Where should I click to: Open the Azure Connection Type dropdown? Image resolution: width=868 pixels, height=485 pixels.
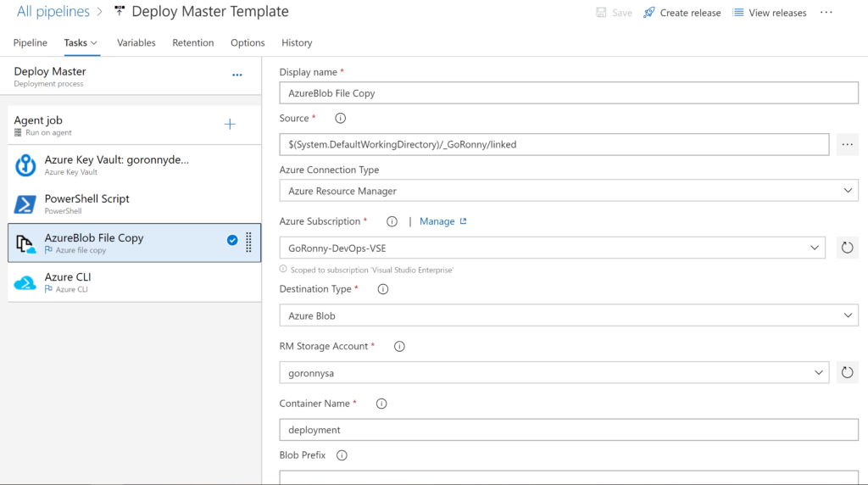569,191
